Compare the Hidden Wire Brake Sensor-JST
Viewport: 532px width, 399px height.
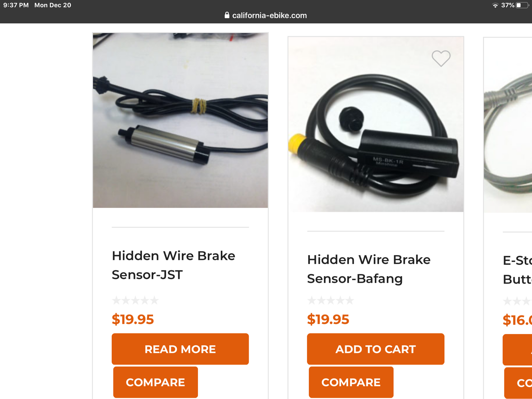pos(155,382)
